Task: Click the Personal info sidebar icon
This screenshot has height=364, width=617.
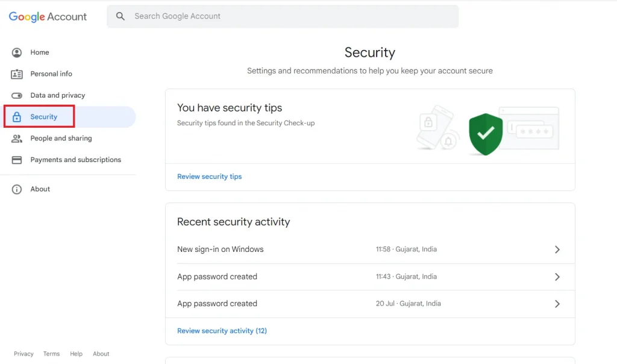Action: 17,74
